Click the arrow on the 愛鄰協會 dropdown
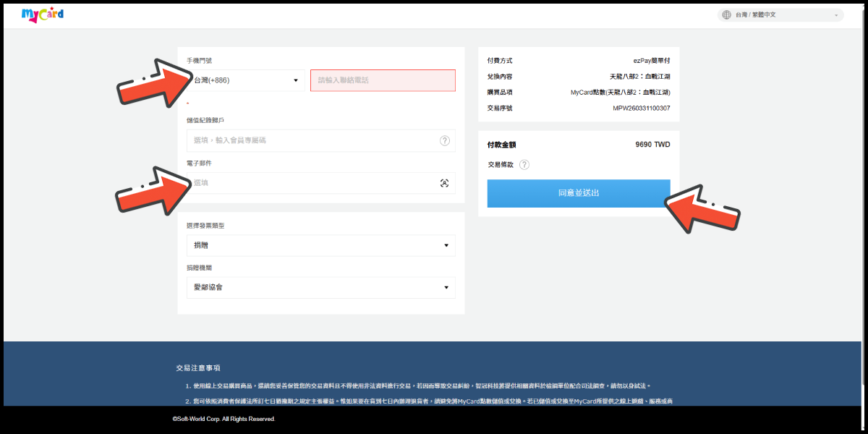The image size is (868, 434). pyautogui.click(x=446, y=288)
